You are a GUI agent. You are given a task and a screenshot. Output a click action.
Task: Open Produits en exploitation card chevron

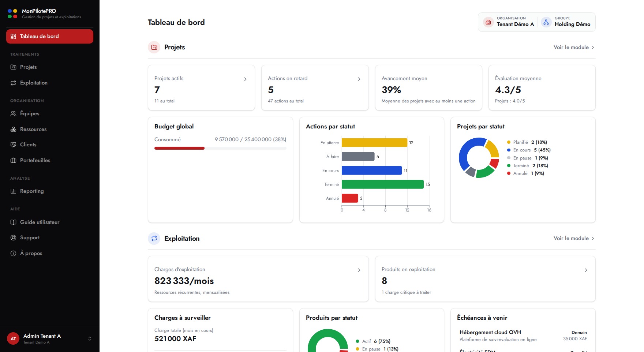586,270
